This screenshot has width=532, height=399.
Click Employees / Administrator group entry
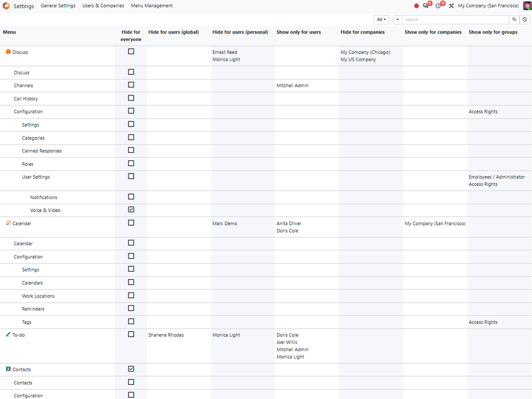496,177
